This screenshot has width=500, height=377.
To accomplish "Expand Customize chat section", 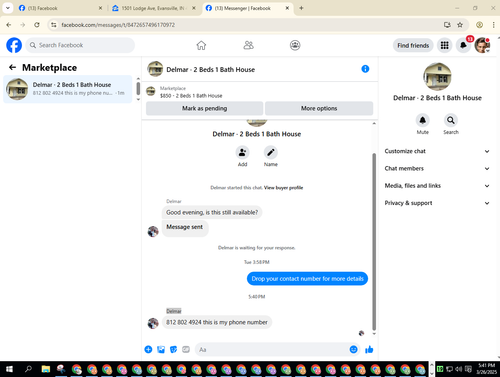I will [x=437, y=151].
